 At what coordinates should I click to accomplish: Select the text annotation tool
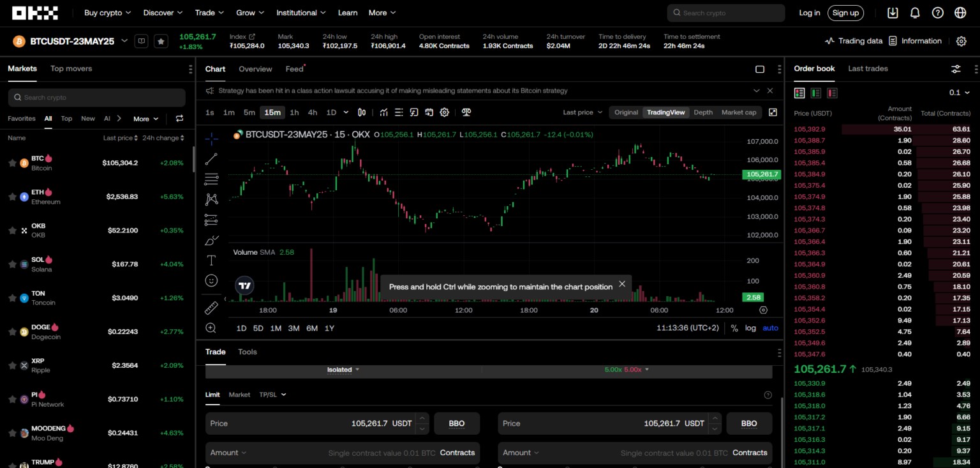pos(211,260)
